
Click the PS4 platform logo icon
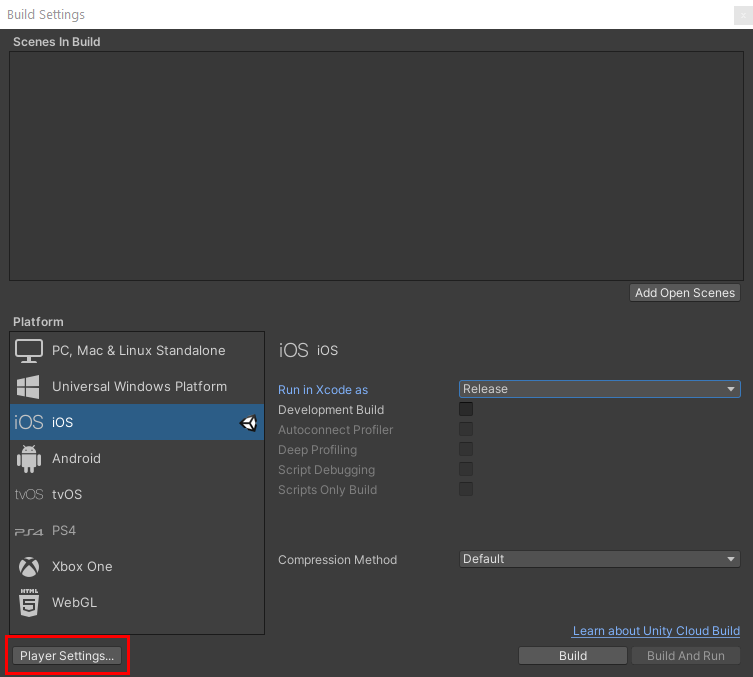pyautogui.click(x=29, y=531)
